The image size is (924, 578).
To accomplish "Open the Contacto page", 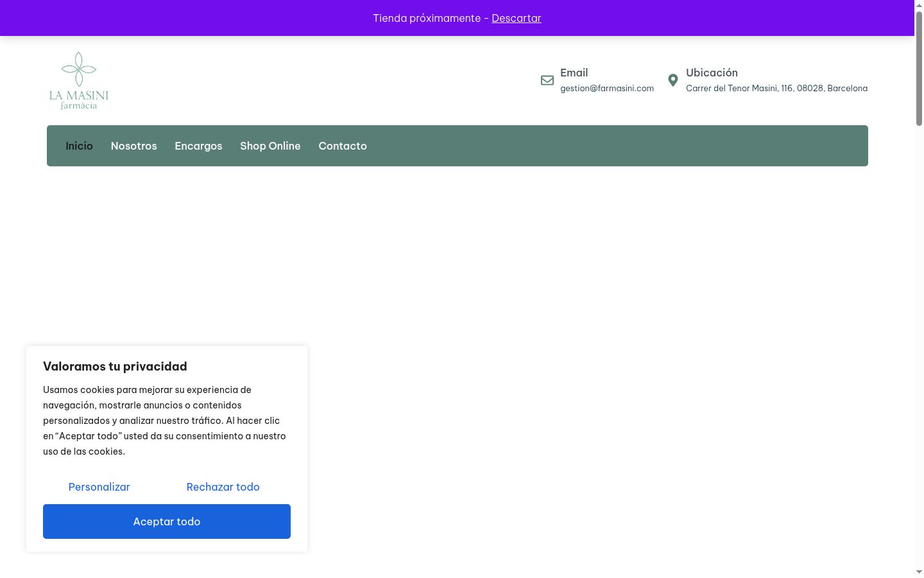I will [343, 146].
